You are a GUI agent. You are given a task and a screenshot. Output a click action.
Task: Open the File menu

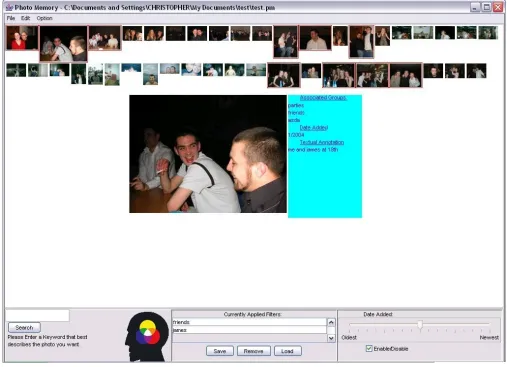click(11, 18)
